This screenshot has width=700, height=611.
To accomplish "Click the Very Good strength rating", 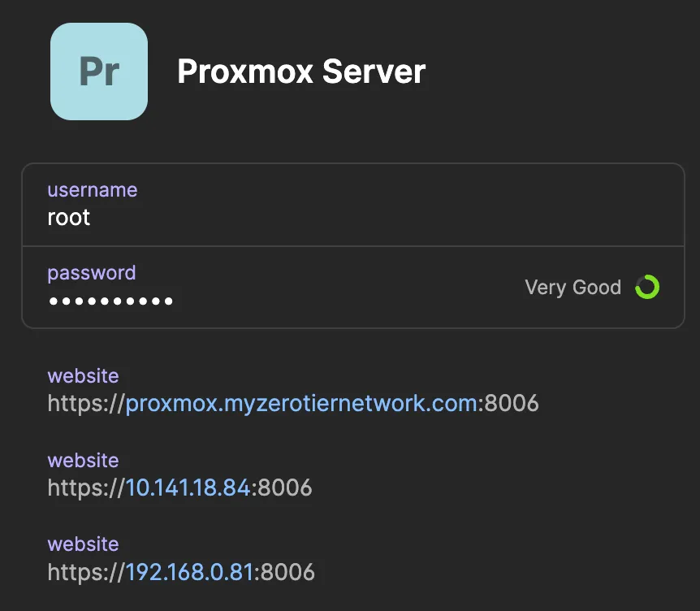I will 573,287.
